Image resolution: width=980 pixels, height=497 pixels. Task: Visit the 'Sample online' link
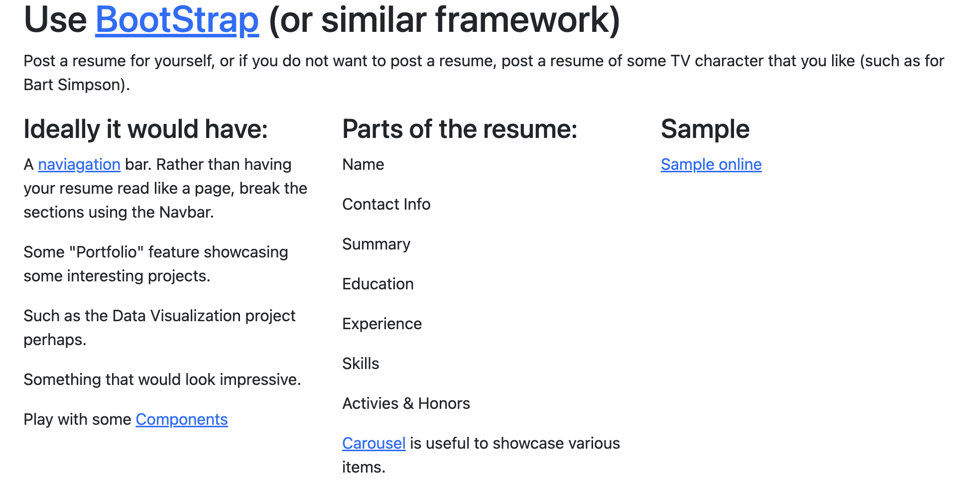[711, 164]
